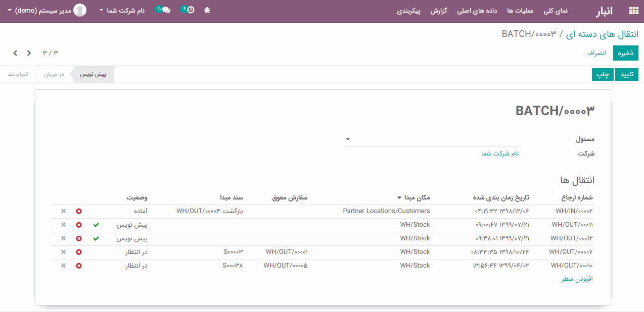Click the 3 / 3 pager counter
This screenshot has width=644, height=312.
[x=50, y=53]
